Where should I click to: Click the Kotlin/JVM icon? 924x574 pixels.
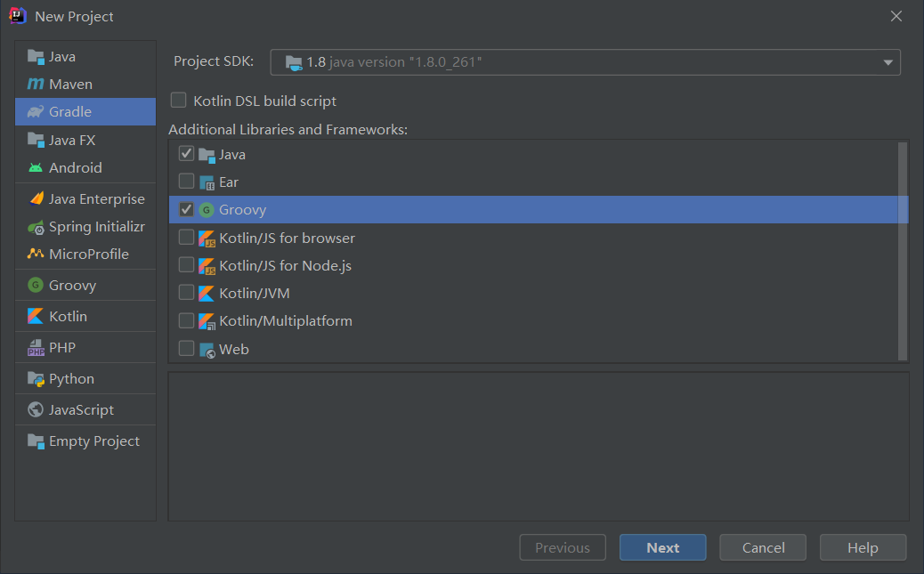(207, 294)
